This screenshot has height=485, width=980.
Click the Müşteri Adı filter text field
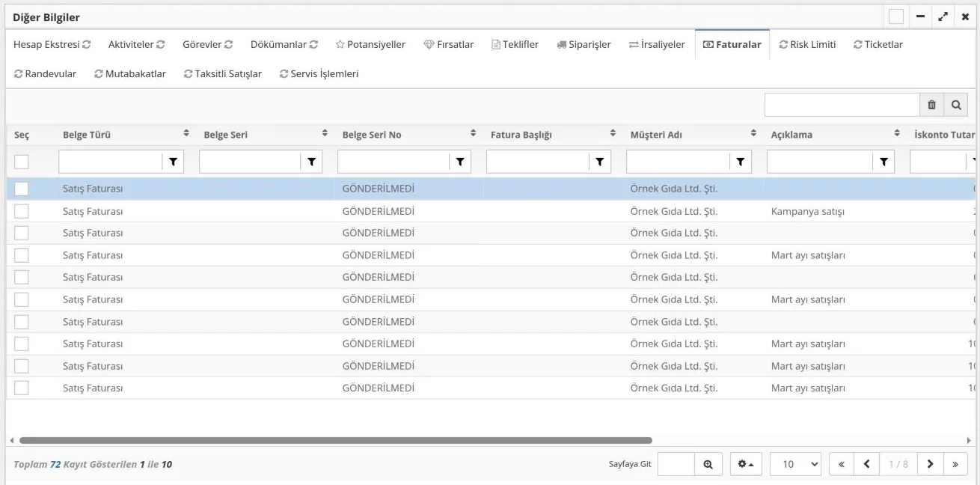point(678,162)
